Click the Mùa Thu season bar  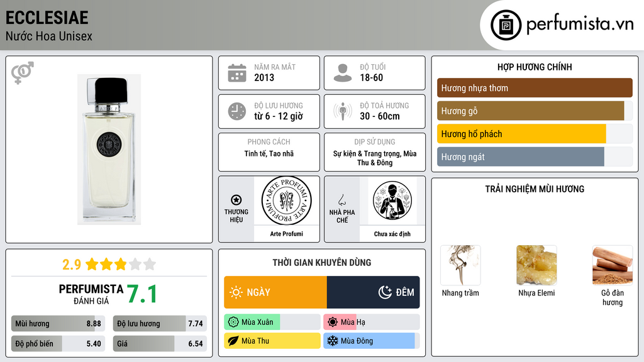coord(272,341)
